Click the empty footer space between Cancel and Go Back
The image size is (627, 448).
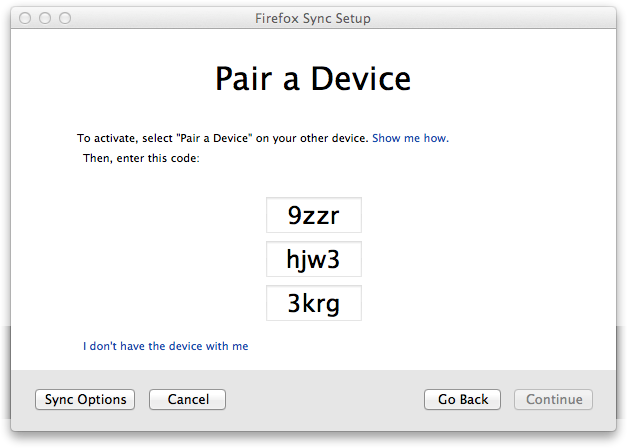click(325, 399)
